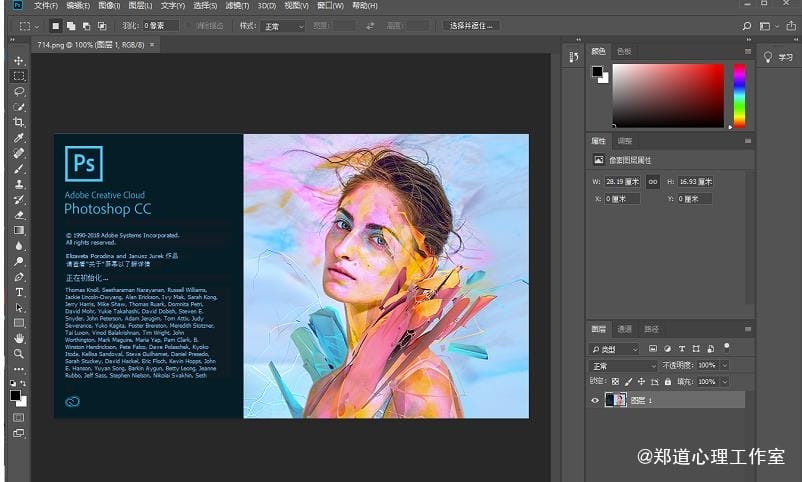Select the Blur tool
The width and height of the screenshot is (802, 482).
pos(19,246)
